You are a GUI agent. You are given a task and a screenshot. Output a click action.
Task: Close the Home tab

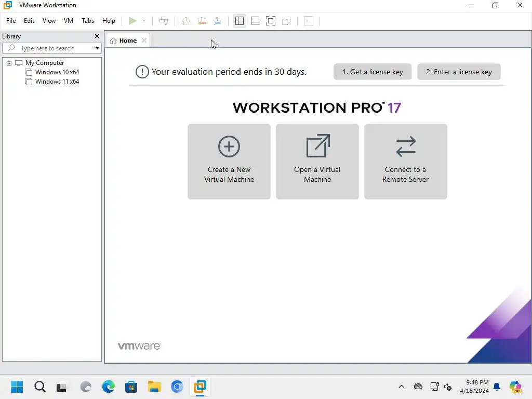pyautogui.click(x=144, y=41)
